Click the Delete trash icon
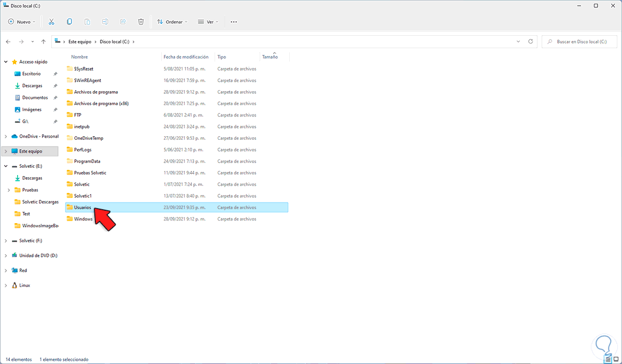 tap(141, 22)
